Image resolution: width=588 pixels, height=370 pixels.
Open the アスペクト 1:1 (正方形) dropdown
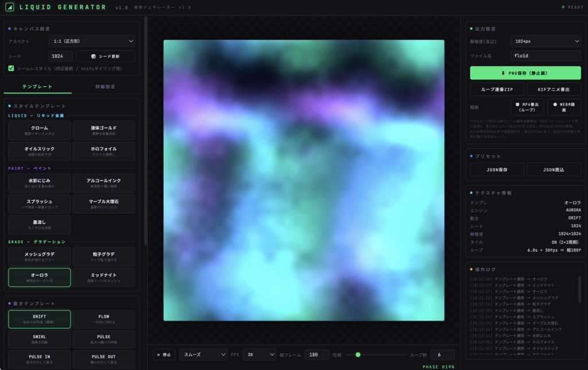(x=92, y=41)
